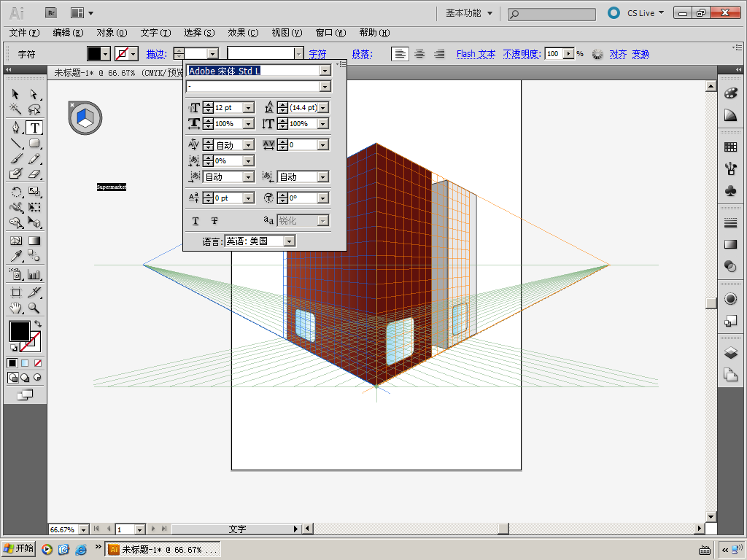This screenshot has height=560, width=747.
Task: Expand the Adobe 宋体 font family dropdown
Action: pyautogui.click(x=325, y=71)
